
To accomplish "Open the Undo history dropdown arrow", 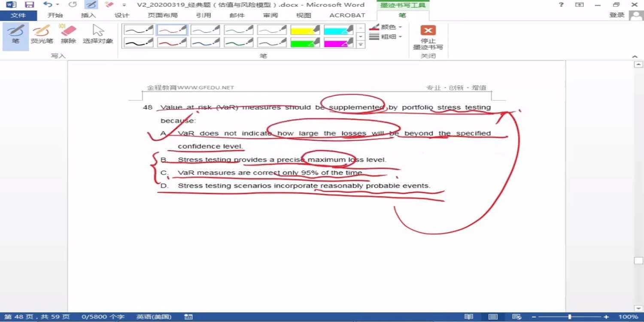I will pos(58,5).
